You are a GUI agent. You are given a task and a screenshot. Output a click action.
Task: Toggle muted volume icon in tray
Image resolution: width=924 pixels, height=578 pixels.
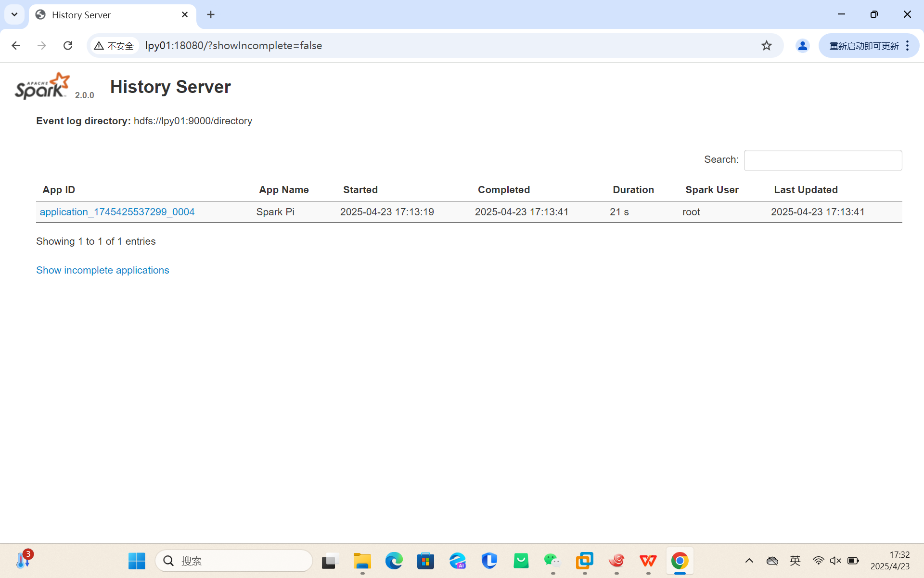(x=835, y=561)
